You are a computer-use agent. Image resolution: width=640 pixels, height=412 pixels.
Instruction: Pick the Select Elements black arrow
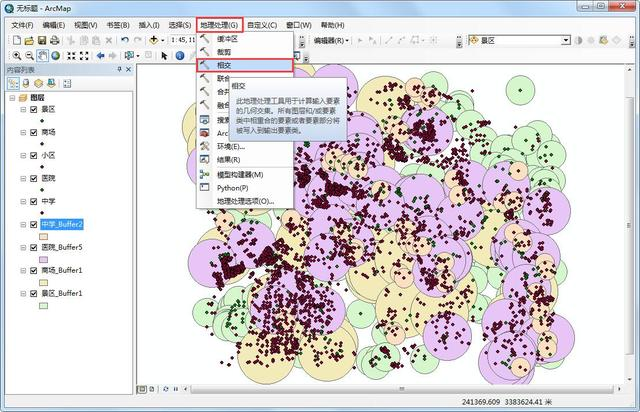tap(164, 56)
